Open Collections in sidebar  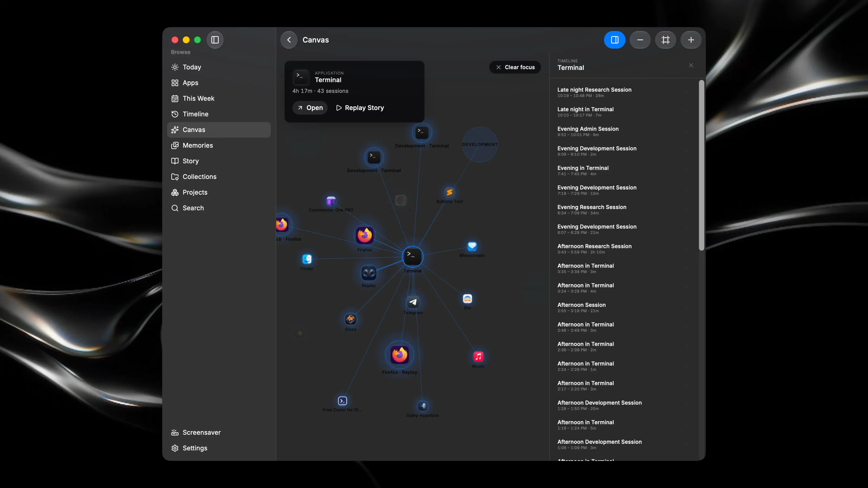[x=219, y=177]
